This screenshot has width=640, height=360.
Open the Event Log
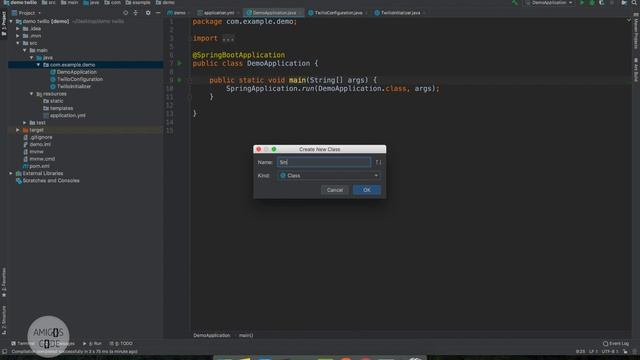click(x=616, y=344)
